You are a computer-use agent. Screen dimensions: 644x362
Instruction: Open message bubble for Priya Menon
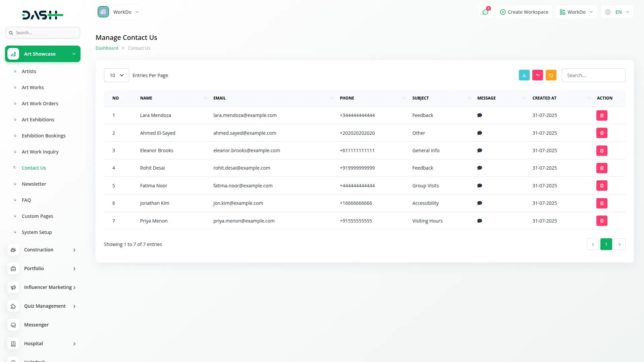[x=479, y=221]
